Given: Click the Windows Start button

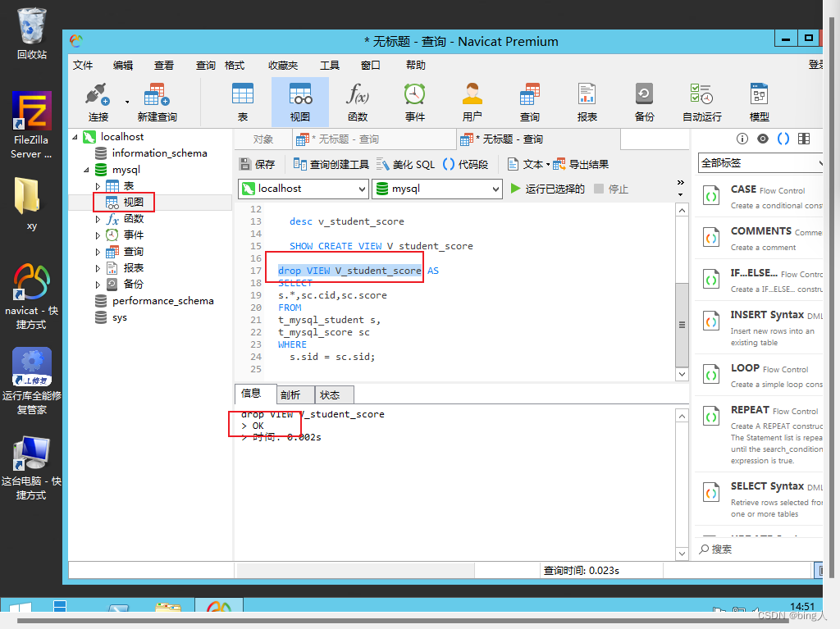Looking at the screenshot, I should tap(21, 608).
